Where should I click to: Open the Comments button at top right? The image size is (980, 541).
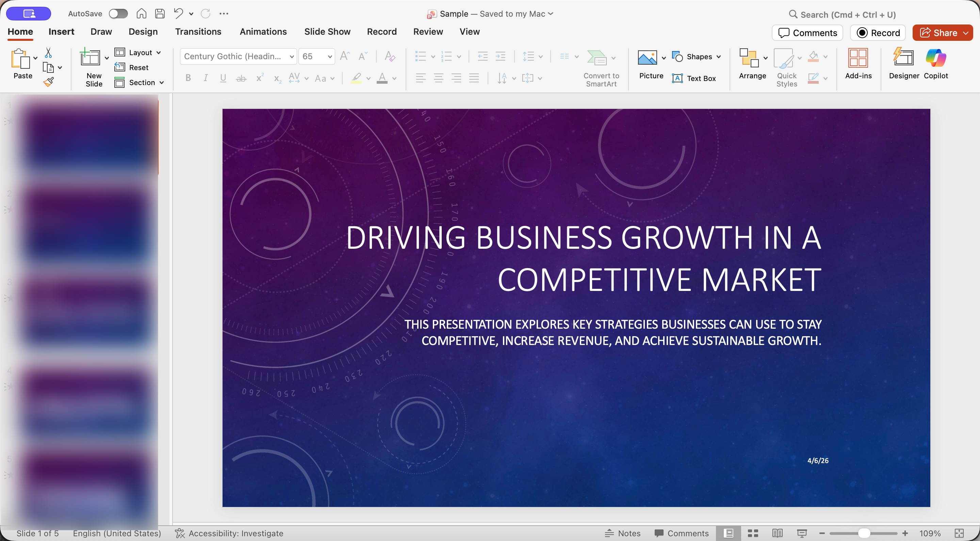[x=807, y=33]
